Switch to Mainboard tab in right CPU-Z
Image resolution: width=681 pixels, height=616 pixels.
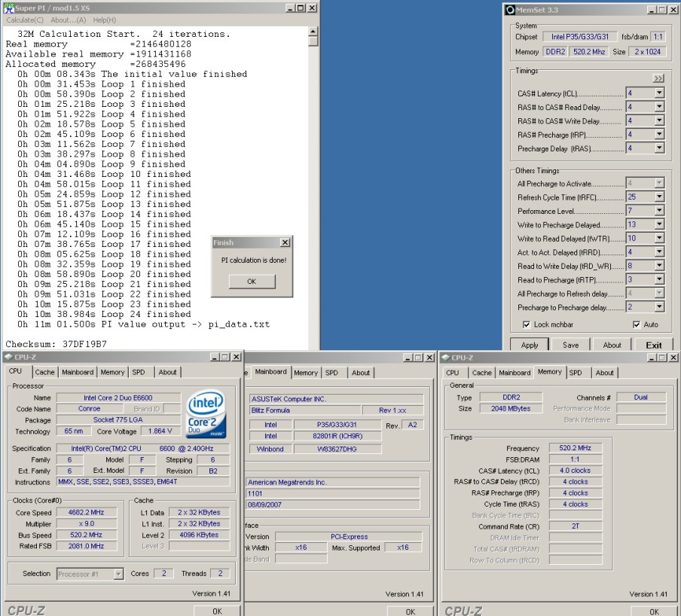515,373
